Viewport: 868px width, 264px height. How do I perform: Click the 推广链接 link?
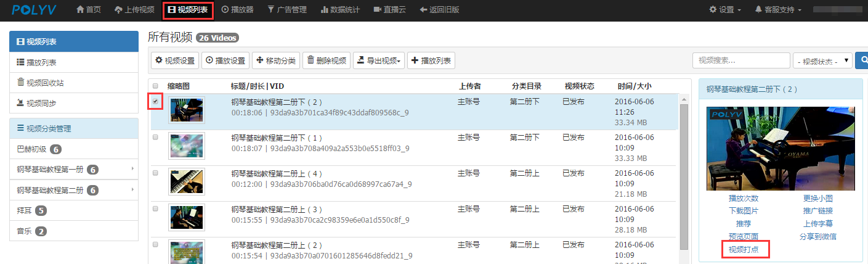click(817, 211)
